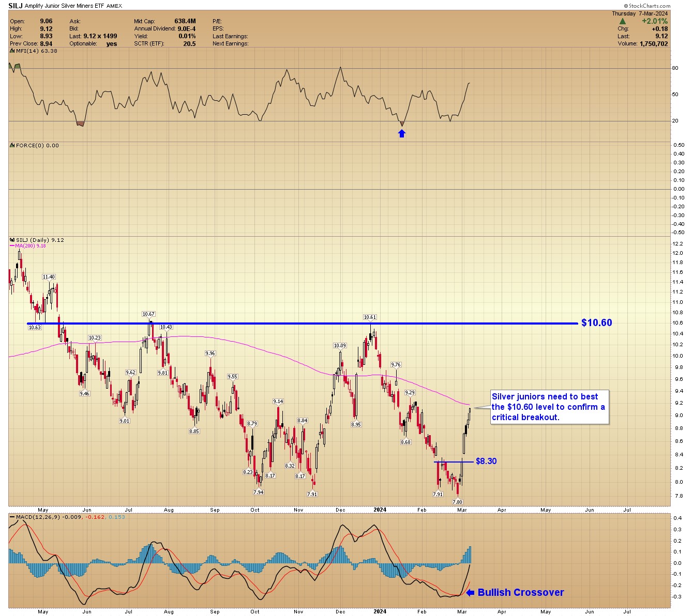Viewport: 693px width, 616px height.
Task: Click the 9.01 price low label
Action: 125,421
